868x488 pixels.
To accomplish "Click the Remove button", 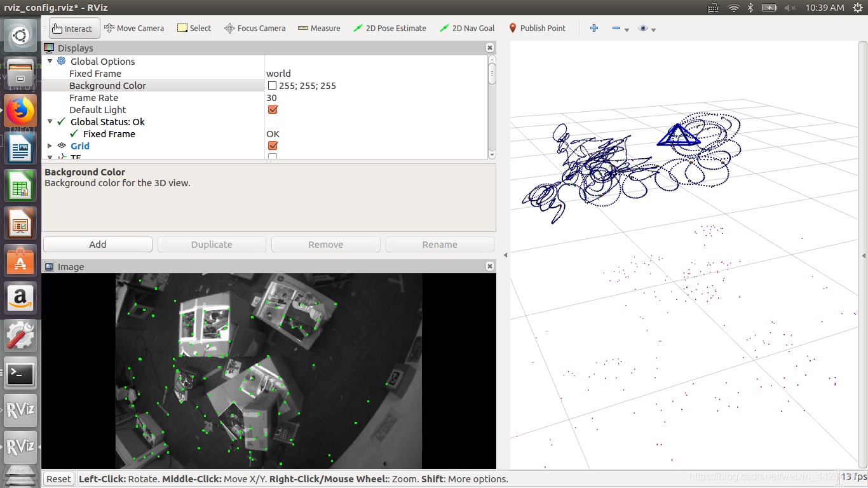I will pyautogui.click(x=326, y=244).
